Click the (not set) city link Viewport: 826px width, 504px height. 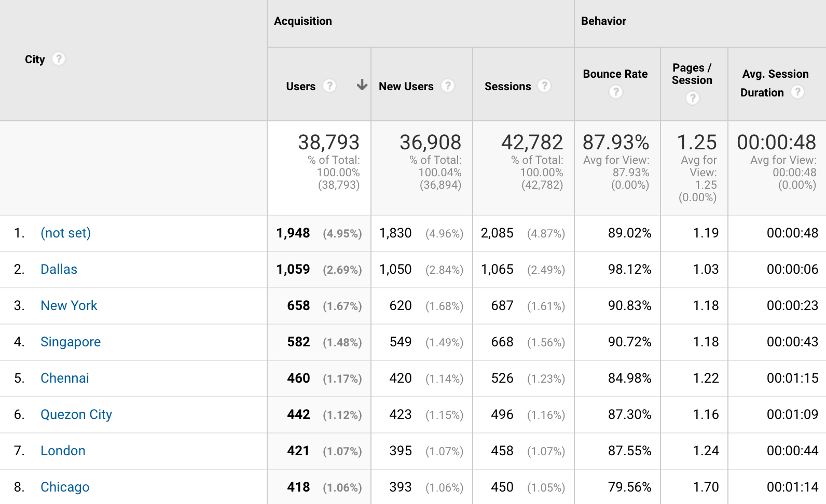(65, 233)
